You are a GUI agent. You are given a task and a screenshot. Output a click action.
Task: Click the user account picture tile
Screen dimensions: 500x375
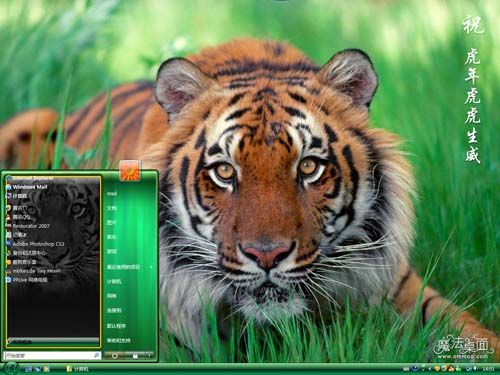(130, 171)
